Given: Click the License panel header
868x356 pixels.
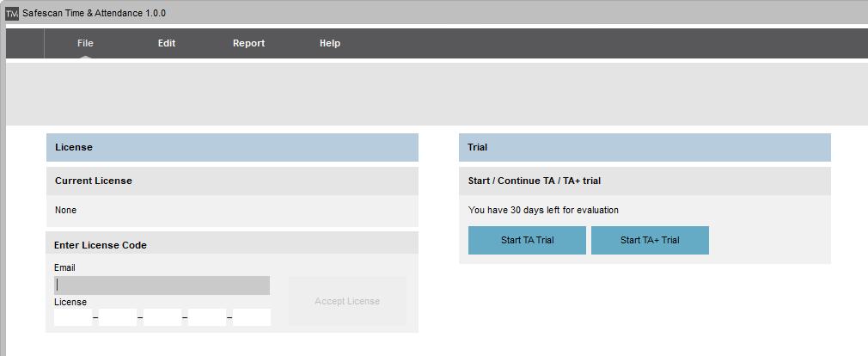Looking at the screenshot, I should pyautogui.click(x=233, y=147).
